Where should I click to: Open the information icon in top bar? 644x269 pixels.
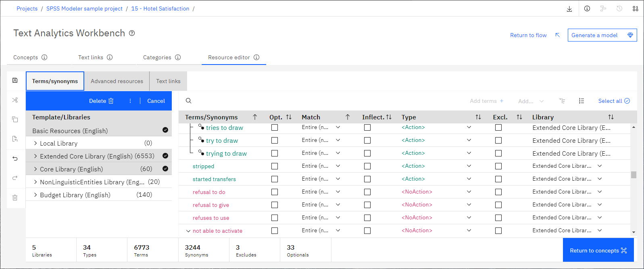pyautogui.click(x=587, y=8)
